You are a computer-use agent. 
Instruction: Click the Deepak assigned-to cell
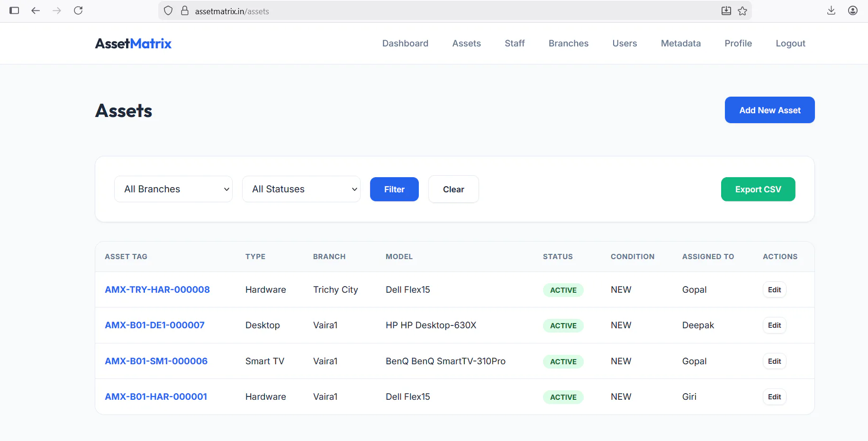(x=698, y=325)
